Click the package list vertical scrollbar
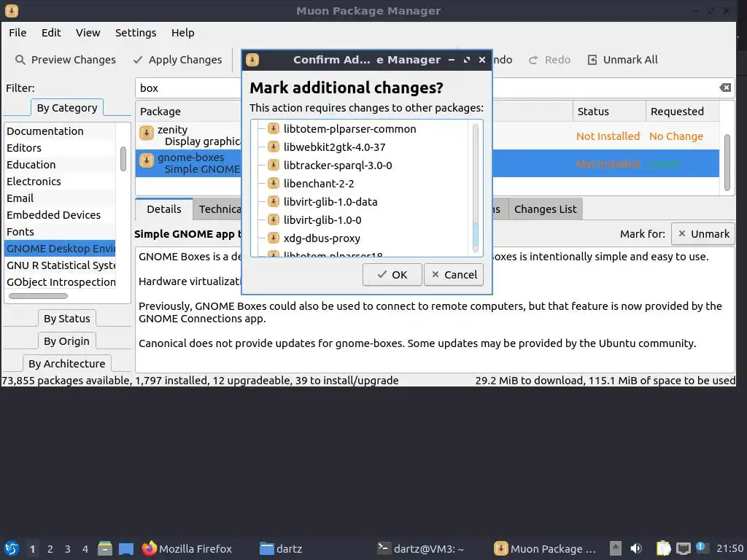The height and width of the screenshot is (560, 747). coord(727,163)
